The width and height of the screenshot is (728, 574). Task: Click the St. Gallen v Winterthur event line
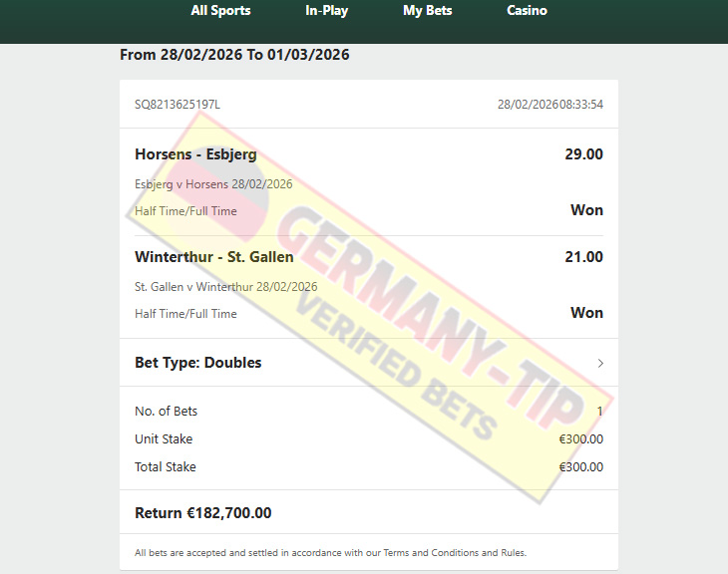coord(226,287)
